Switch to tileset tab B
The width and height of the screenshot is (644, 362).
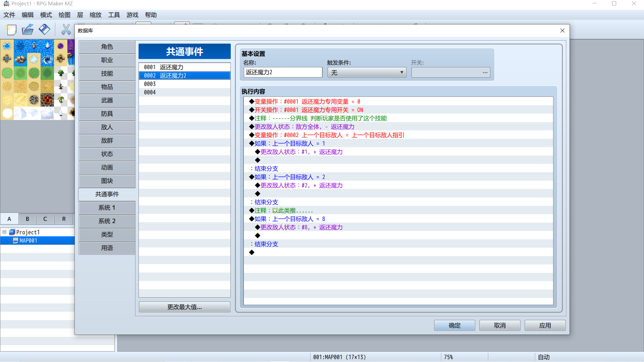28,219
